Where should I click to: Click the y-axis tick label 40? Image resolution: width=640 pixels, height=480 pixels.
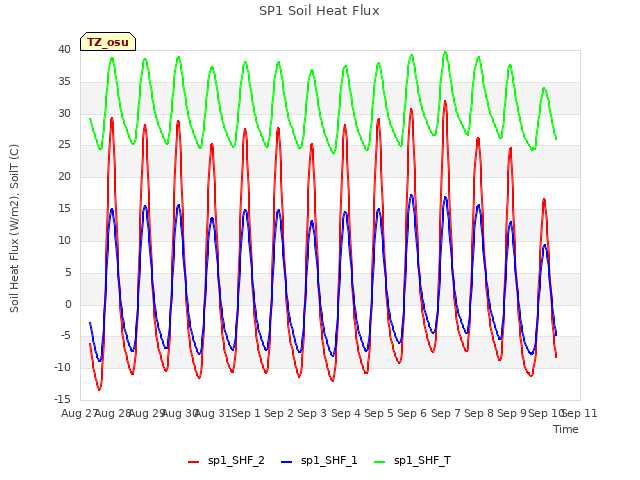click(64, 50)
